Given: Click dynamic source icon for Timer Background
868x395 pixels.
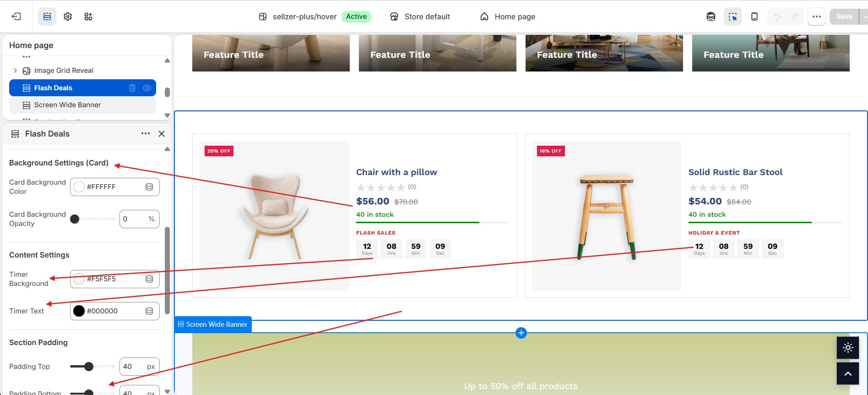Looking at the screenshot, I should (149, 279).
